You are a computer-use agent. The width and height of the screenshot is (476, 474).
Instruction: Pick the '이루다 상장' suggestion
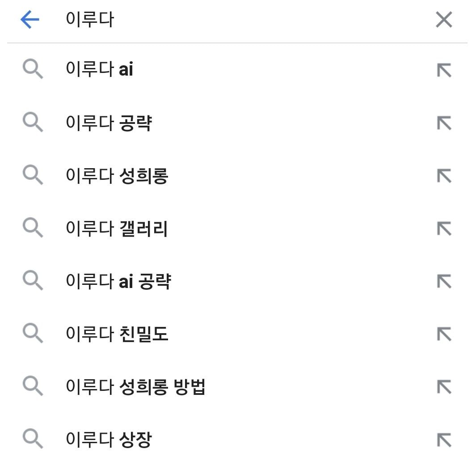[109, 440]
